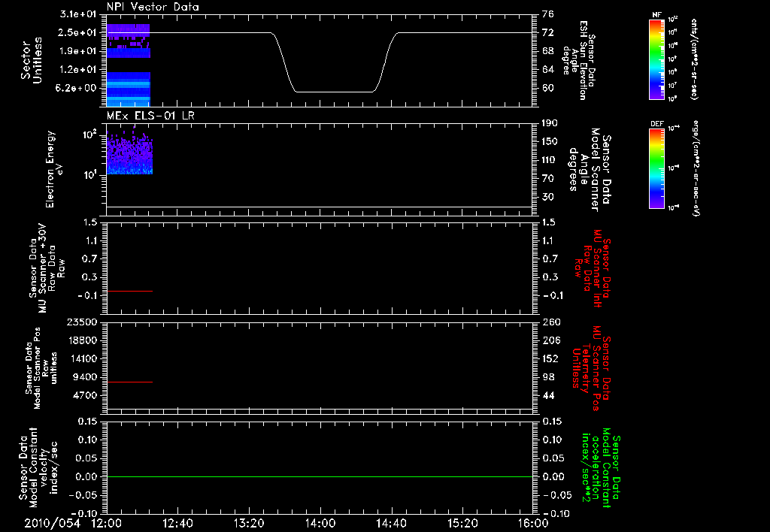Click the 'Model Scanner Pos Raw' axis label

pos(41,368)
